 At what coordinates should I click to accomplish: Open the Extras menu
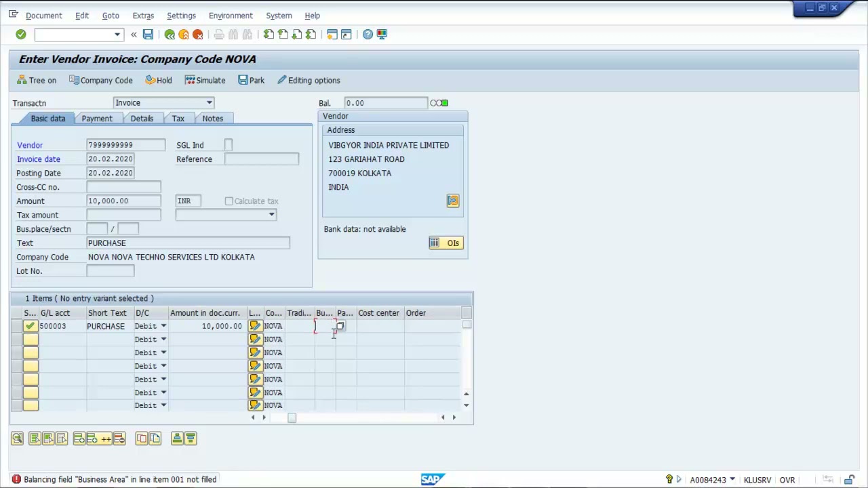[x=143, y=16]
